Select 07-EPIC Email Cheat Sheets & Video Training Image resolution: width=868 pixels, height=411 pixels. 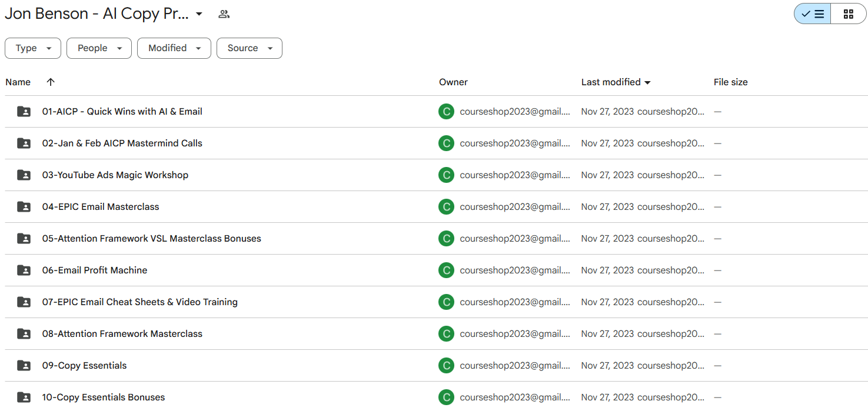point(140,302)
